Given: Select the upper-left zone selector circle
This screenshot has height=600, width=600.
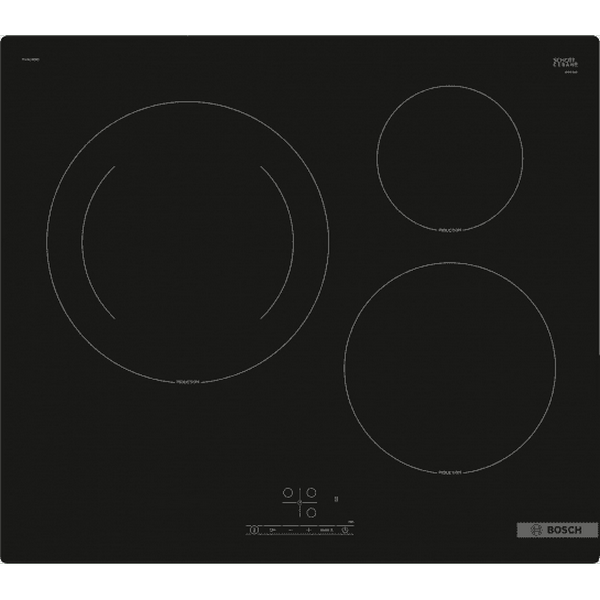Looking at the screenshot, I should coord(288,493).
